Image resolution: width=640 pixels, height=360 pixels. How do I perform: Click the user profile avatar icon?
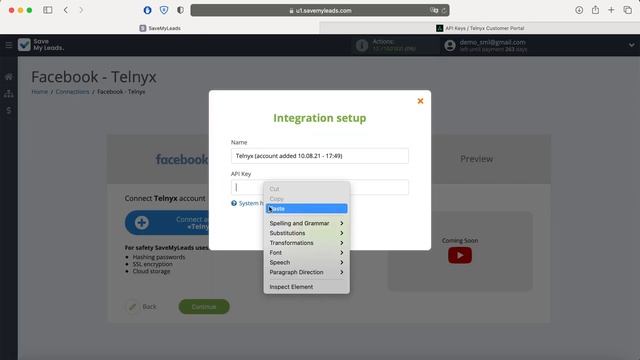tap(450, 45)
